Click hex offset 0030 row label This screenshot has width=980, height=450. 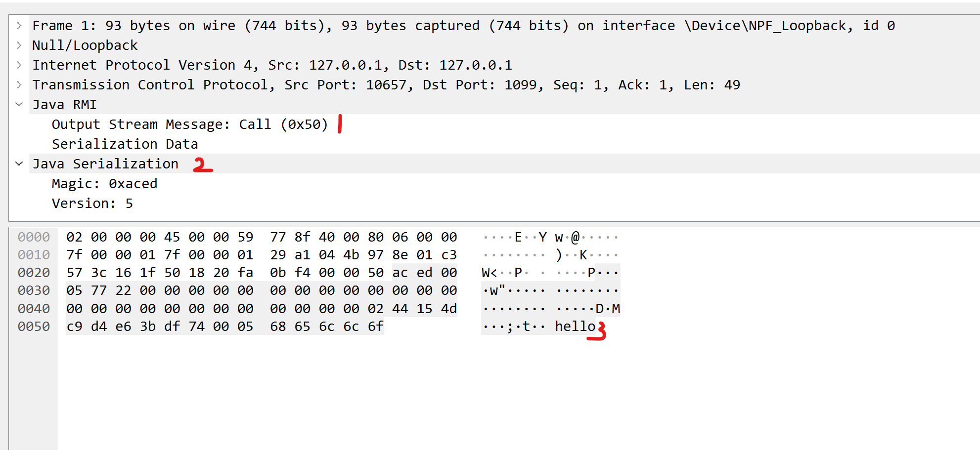coord(34,290)
